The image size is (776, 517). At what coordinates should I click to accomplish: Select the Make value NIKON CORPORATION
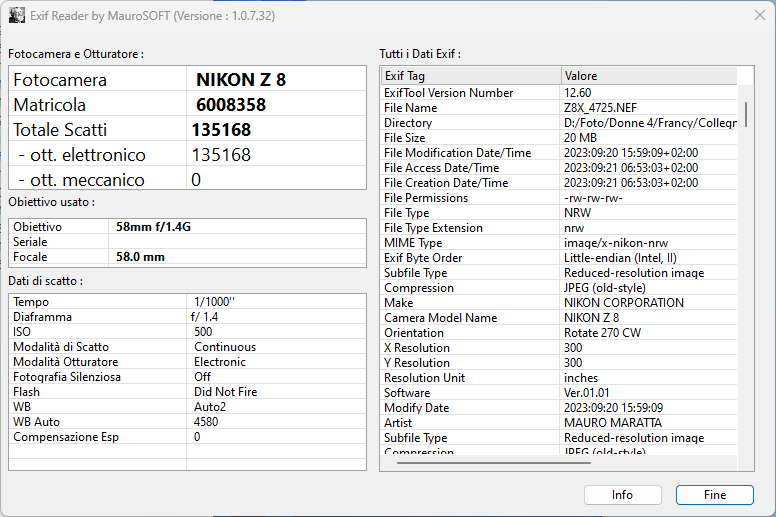point(624,303)
